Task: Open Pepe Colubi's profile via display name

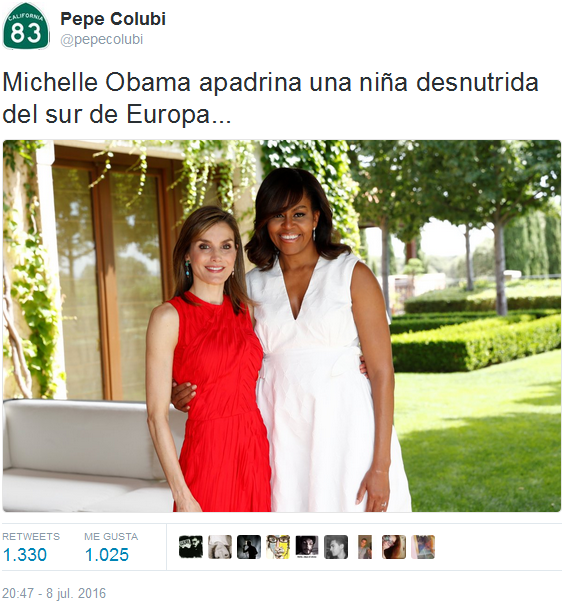Action: (113, 19)
